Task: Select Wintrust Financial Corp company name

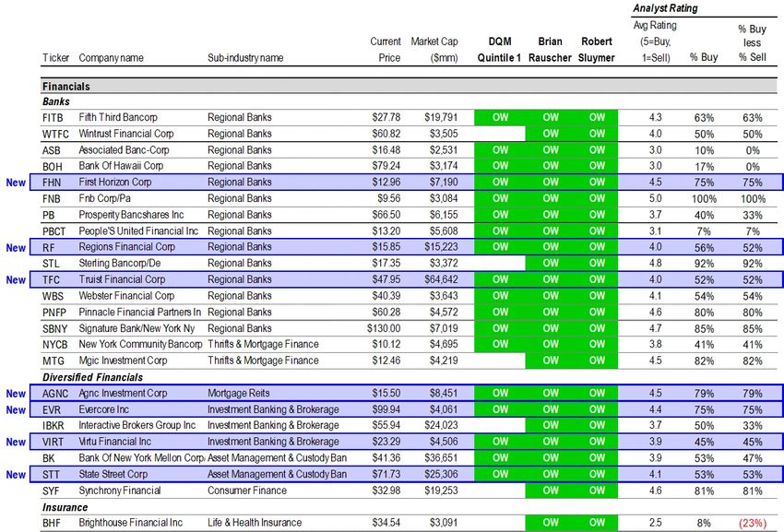Action: (x=126, y=134)
